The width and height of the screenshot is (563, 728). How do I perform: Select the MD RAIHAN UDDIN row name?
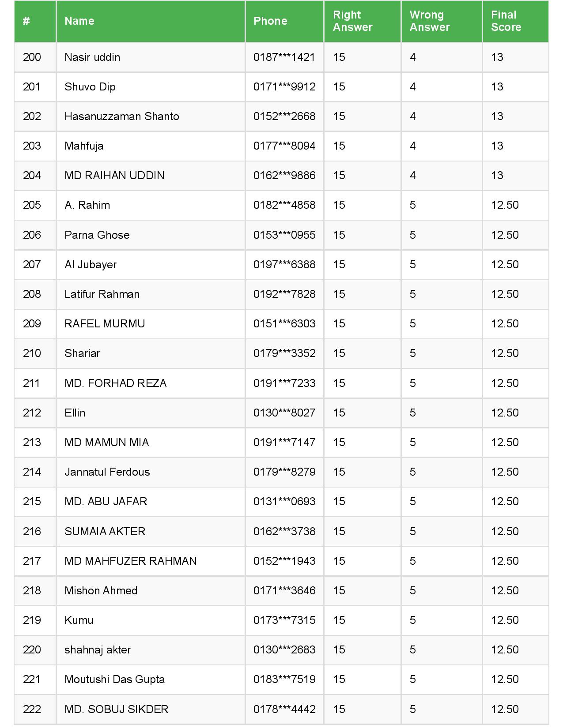point(114,176)
